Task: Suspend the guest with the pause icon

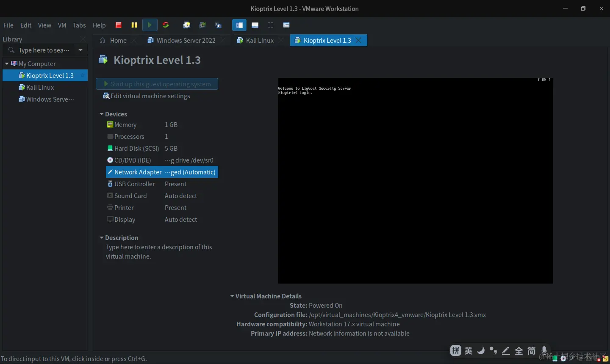Action: [x=134, y=25]
